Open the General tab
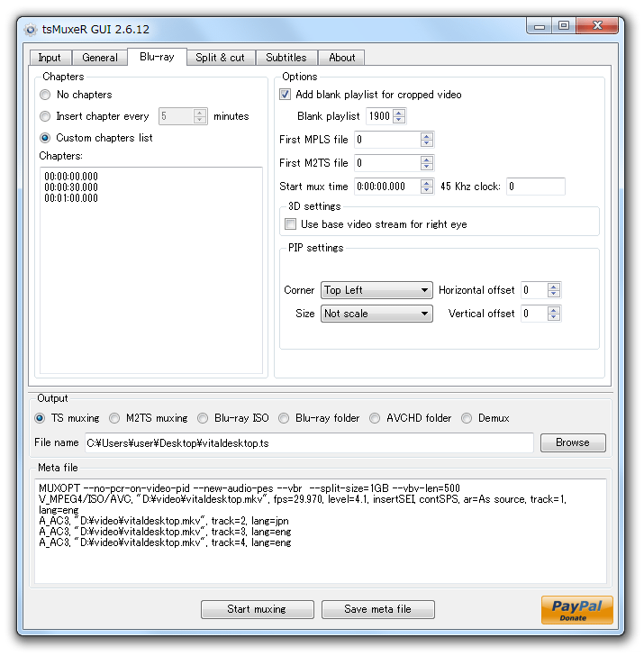Viewport: 644px width, 656px height. [x=99, y=58]
